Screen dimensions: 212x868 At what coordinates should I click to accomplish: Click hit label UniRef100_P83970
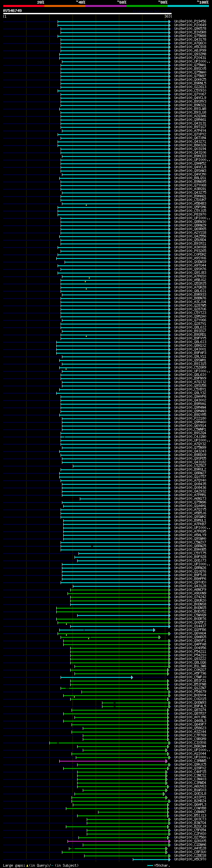click(190, 215)
